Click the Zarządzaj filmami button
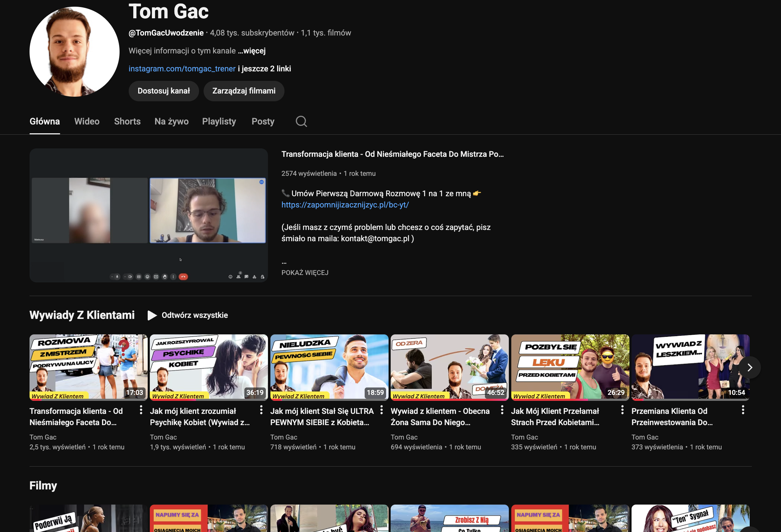The height and width of the screenshot is (532, 781). click(x=244, y=91)
